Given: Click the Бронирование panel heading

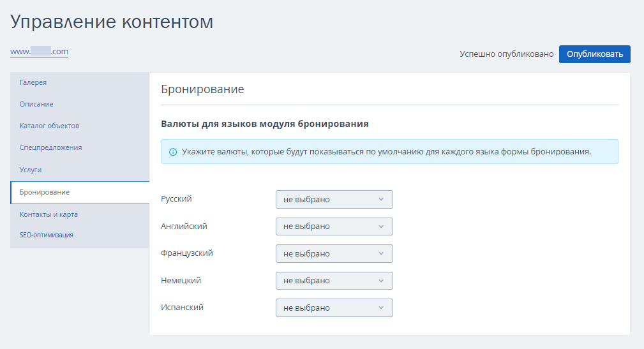Looking at the screenshot, I should (x=202, y=89).
